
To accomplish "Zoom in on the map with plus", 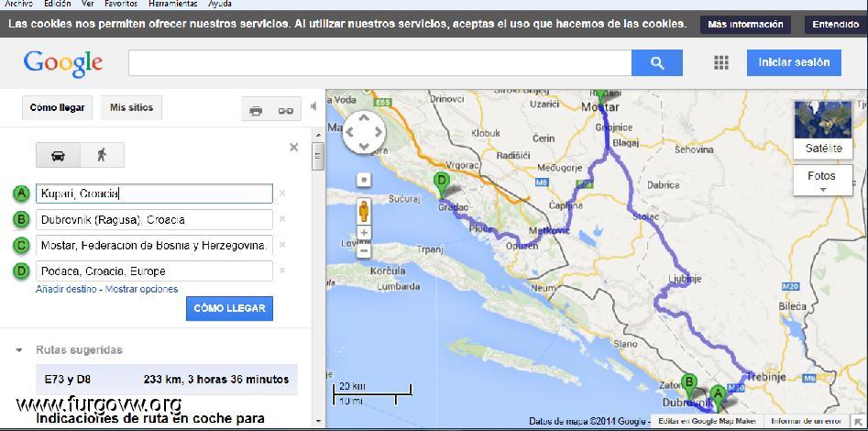I will [x=364, y=233].
